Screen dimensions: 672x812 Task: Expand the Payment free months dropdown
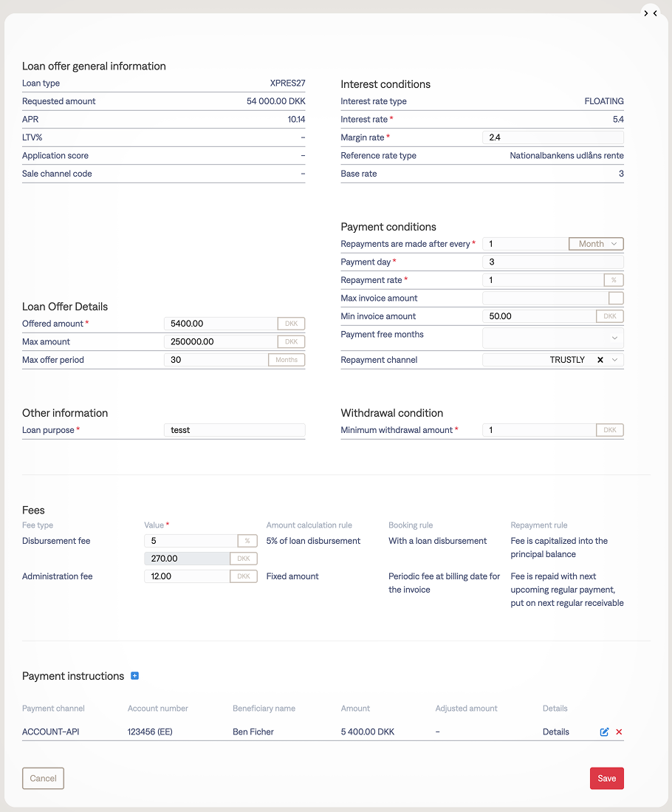coord(552,338)
